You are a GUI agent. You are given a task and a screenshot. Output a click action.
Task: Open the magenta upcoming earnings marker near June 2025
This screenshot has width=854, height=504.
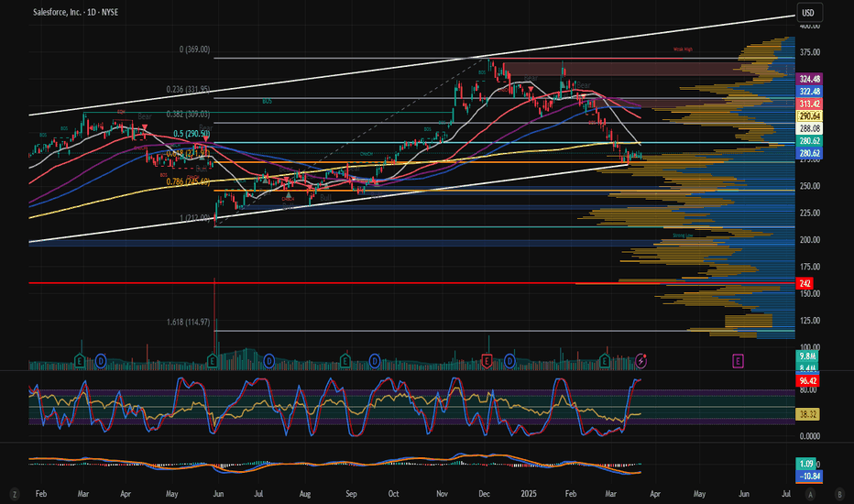click(x=738, y=360)
